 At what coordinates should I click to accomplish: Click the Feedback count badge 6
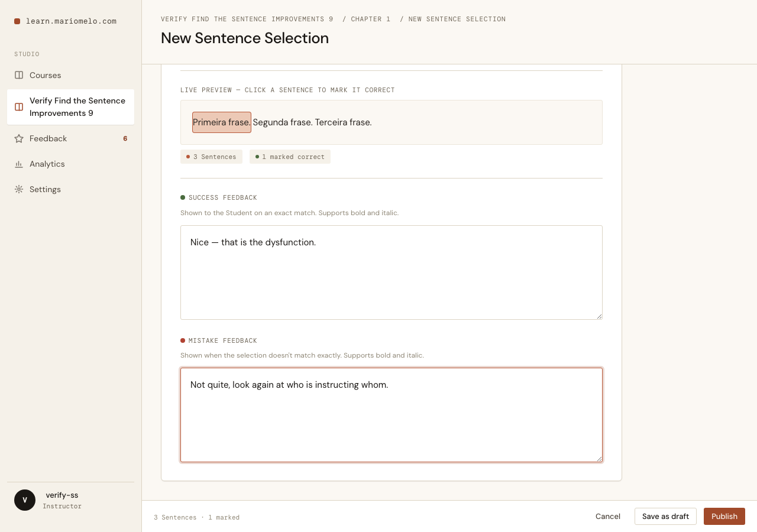[x=125, y=138]
